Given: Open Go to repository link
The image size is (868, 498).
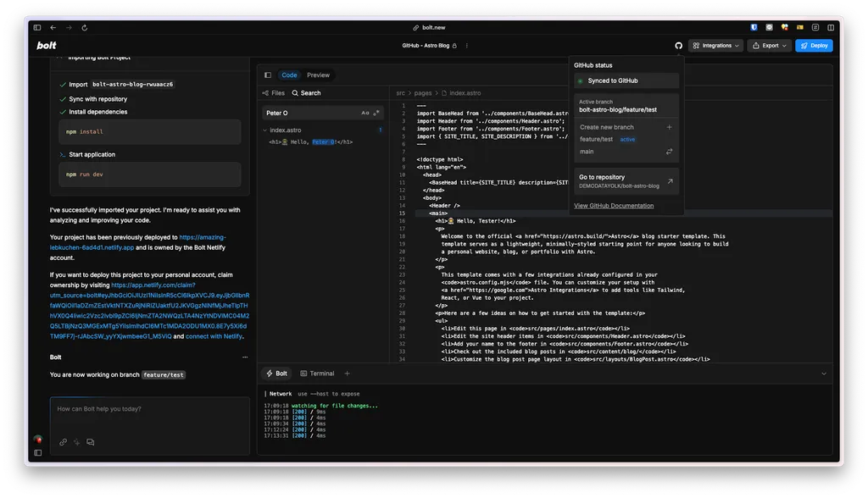Looking at the screenshot, I should [626, 181].
